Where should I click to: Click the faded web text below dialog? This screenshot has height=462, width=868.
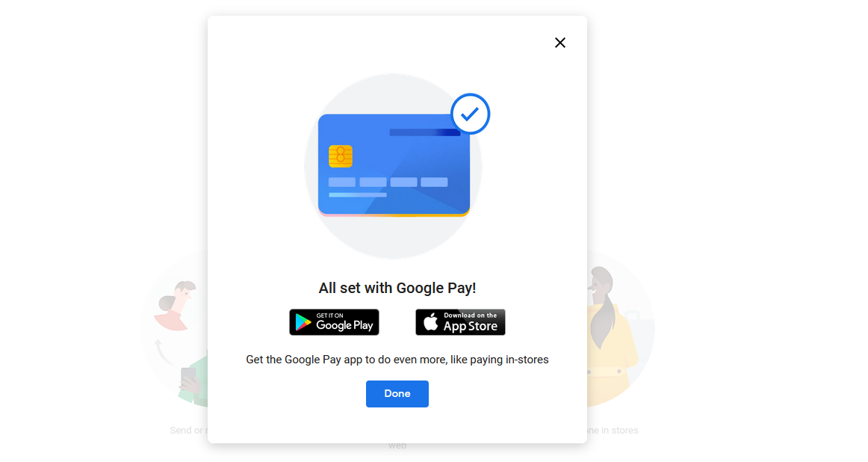[x=397, y=446]
